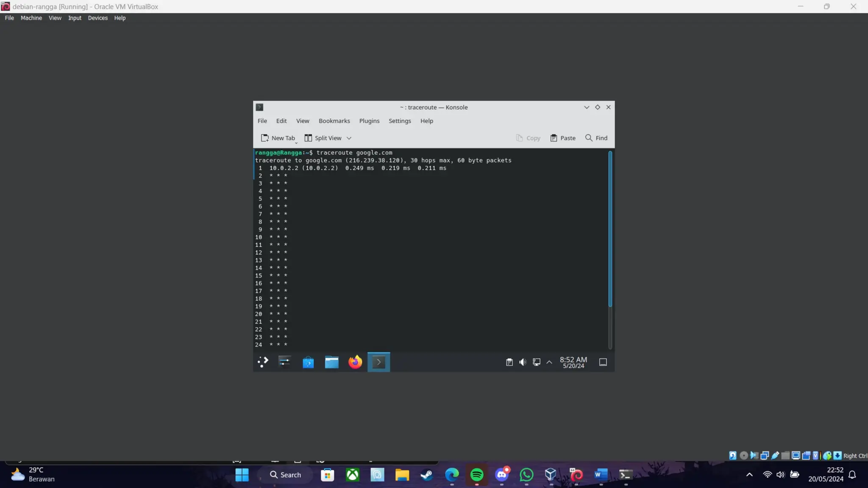Click the Konsole vertical scrollbar handle
The height and width of the screenshot is (488, 868).
(610, 229)
